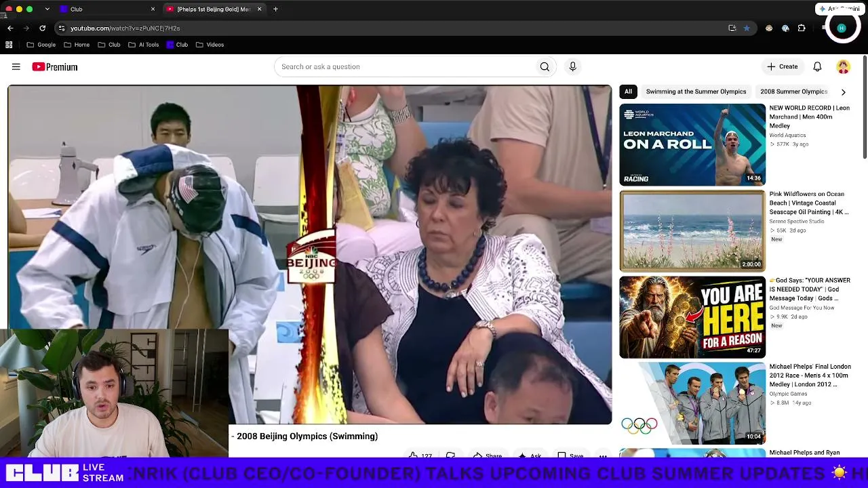Open Michael Phelps' Final London 2012 Race title
This screenshot has width=868, height=488.
tap(810, 375)
